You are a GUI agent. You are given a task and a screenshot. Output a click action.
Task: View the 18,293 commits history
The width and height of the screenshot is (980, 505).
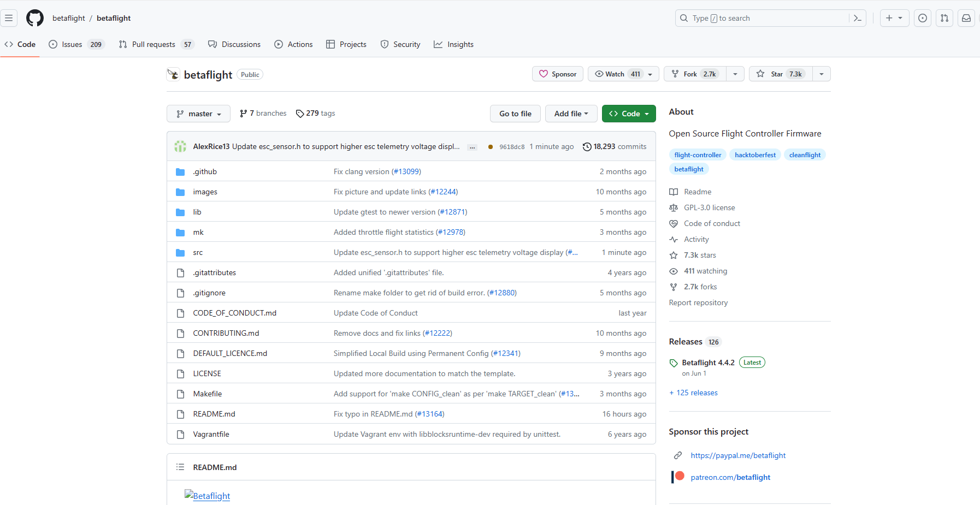pos(615,146)
